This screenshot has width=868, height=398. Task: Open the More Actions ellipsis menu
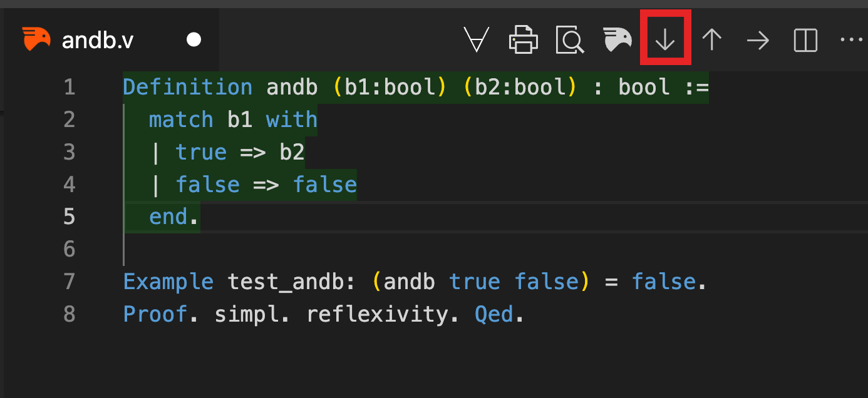851,40
